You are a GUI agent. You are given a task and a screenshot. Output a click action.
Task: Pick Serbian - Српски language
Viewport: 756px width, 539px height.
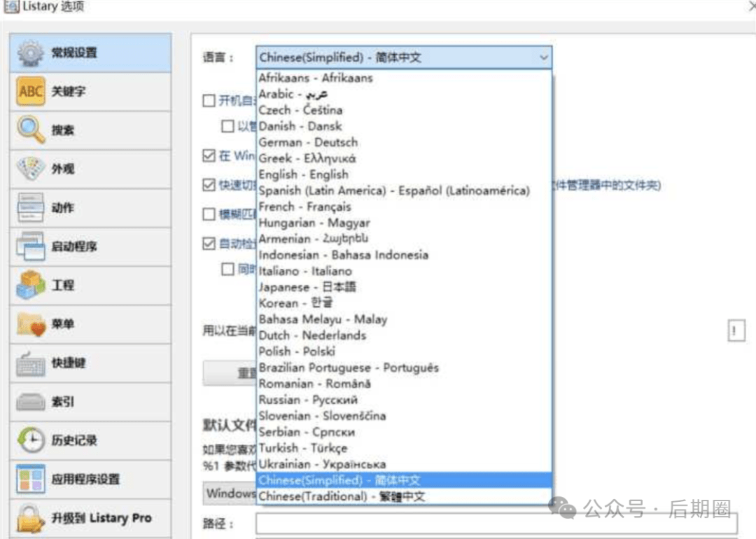click(x=404, y=432)
